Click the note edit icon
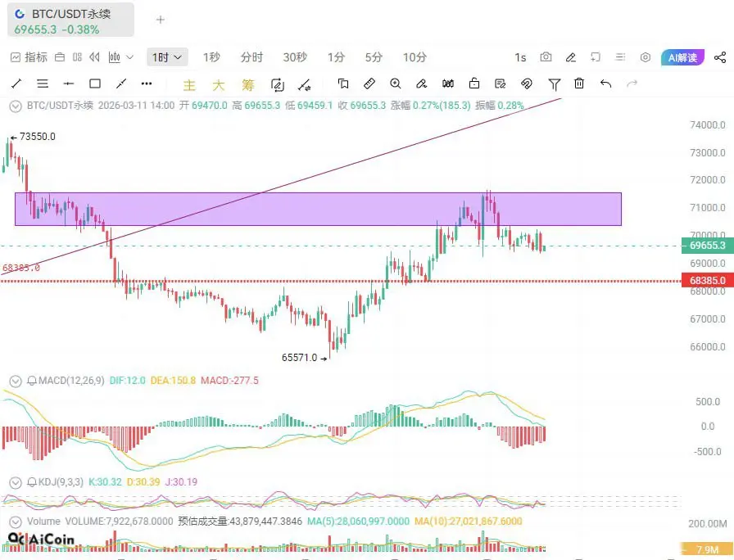734x560 pixels. point(501,84)
